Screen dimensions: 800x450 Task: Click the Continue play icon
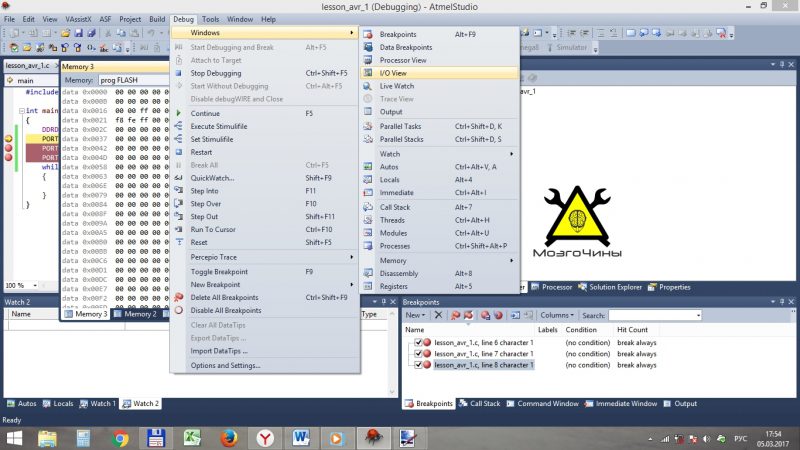[x=179, y=113]
